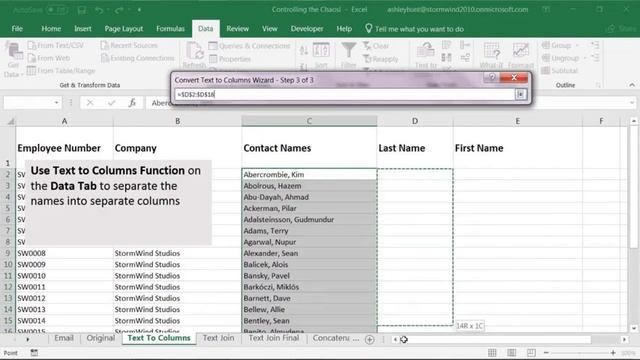The width and height of the screenshot is (640, 360).
Task: Click the Select All corner triangle
Action: [x=11, y=121]
